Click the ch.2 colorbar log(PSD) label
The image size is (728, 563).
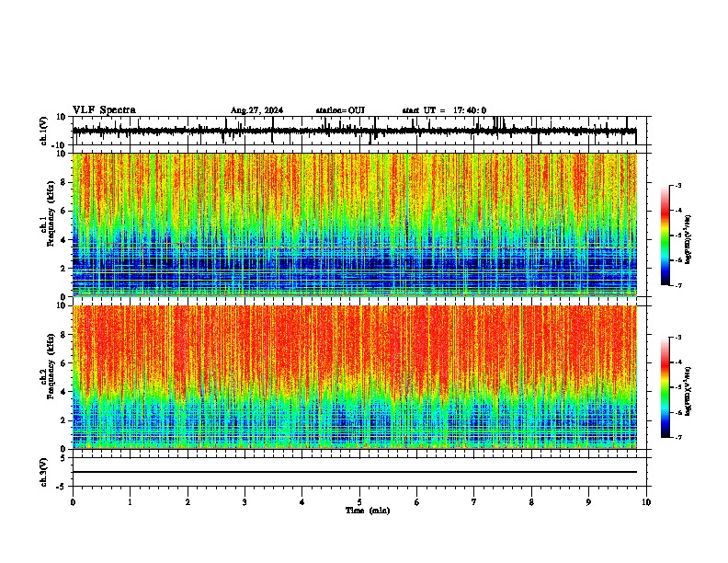(x=688, y=391)
